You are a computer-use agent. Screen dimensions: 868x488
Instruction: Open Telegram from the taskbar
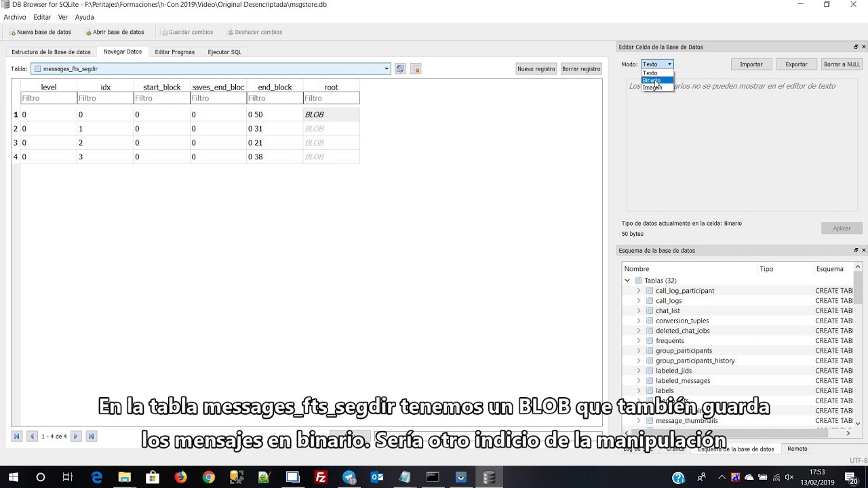(x=349, y=477)
